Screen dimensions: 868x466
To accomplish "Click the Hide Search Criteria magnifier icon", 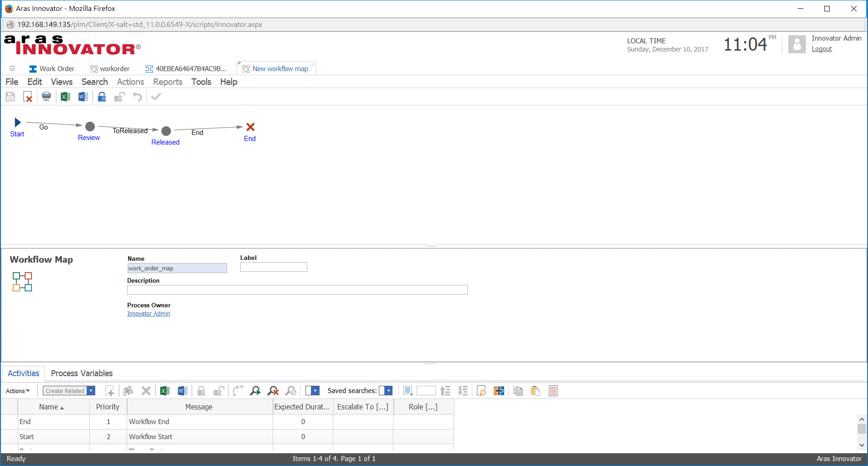I will click(291, 391).
